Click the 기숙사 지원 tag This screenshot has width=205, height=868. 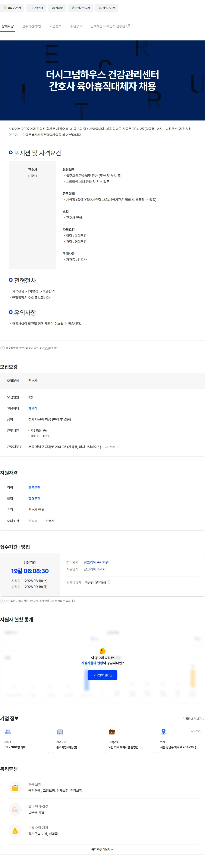pos(107,8)
